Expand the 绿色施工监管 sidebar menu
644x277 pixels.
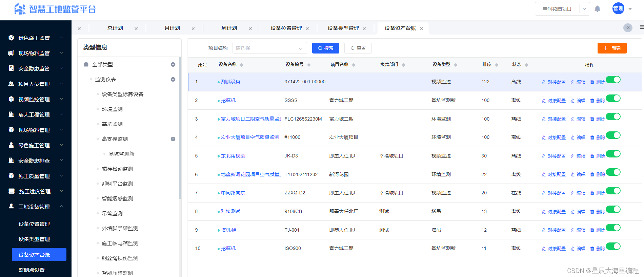pyautogui.click(x=61, y=38)
